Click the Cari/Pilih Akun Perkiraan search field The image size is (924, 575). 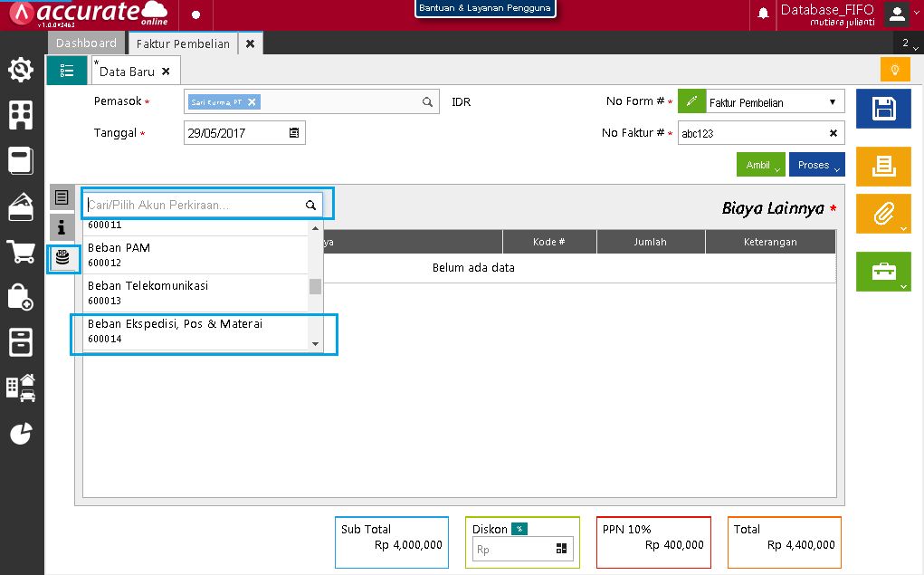(x=195, y=206)
